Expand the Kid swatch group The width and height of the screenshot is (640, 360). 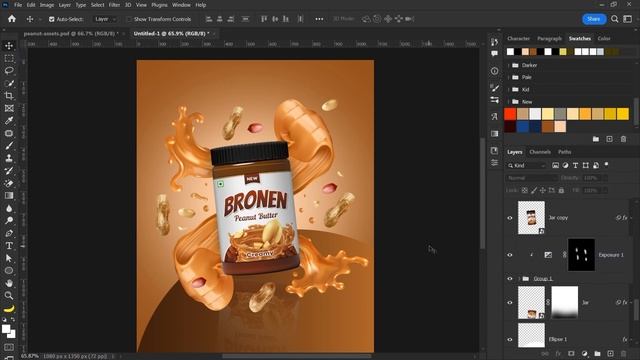pyautogui.click(x=509, y=89)
